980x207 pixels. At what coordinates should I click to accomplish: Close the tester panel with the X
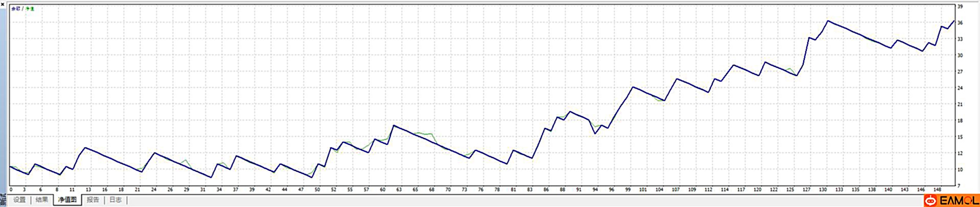pyautogui.click(x=3, y=4)
